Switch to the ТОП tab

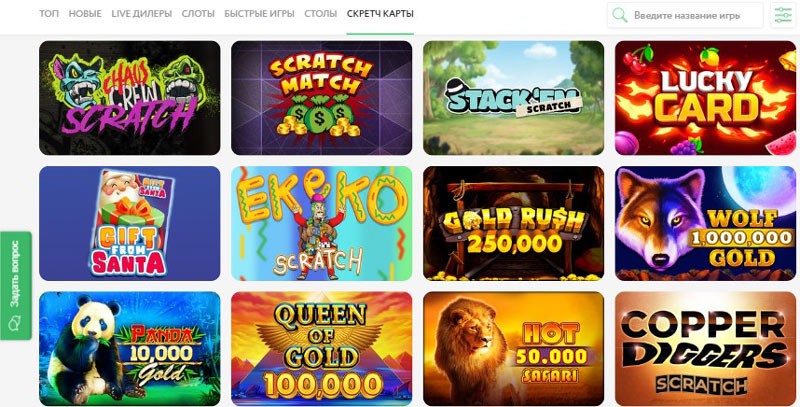[x=49, y=14]
